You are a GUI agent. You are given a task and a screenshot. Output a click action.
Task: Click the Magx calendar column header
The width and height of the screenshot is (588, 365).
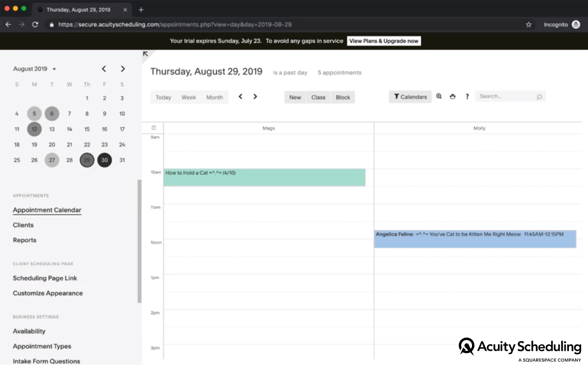(269, 128)
